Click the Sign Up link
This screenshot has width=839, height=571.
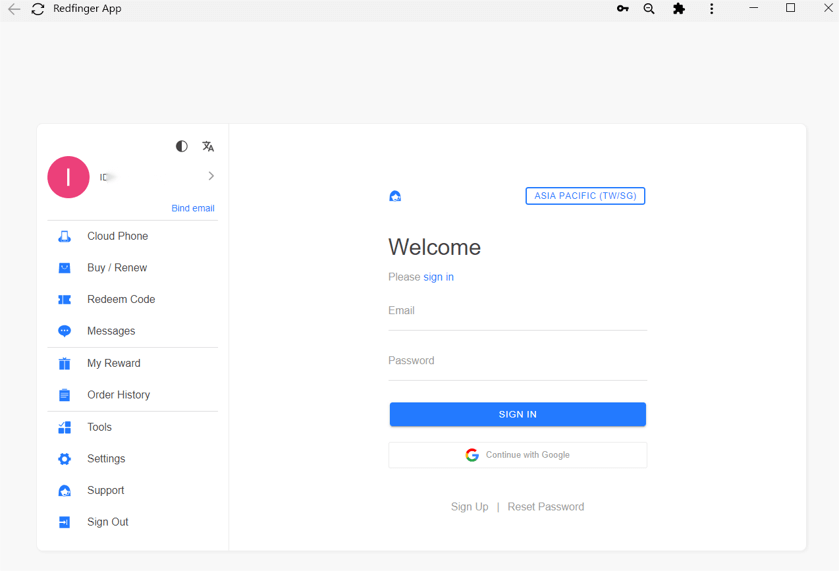click(x=469, y=507)
